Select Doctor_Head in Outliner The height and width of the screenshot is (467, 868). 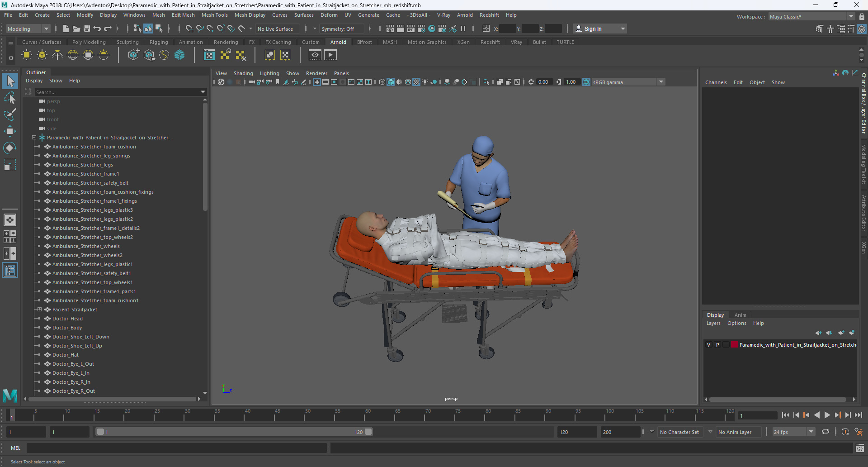click(x=67, y=319)
